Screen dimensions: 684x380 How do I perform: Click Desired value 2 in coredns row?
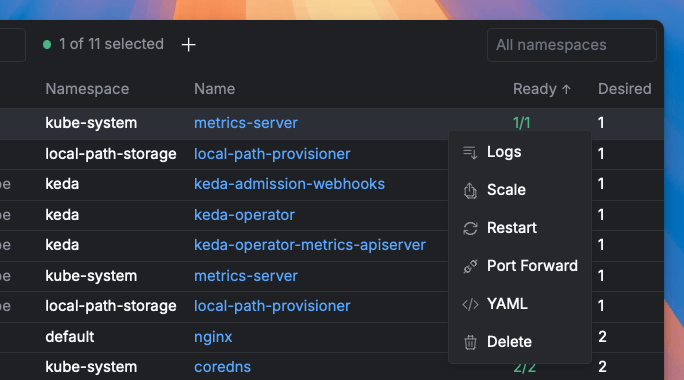tap(602, 367)
